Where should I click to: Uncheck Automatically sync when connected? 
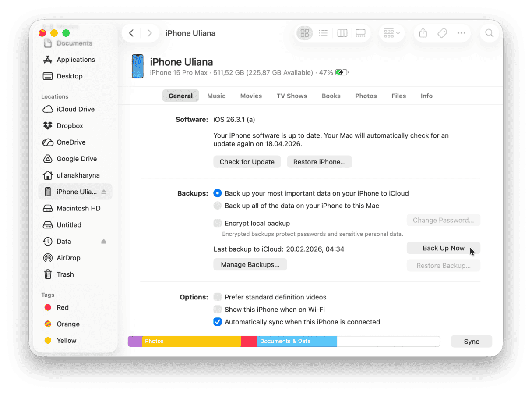click(218, 322)
